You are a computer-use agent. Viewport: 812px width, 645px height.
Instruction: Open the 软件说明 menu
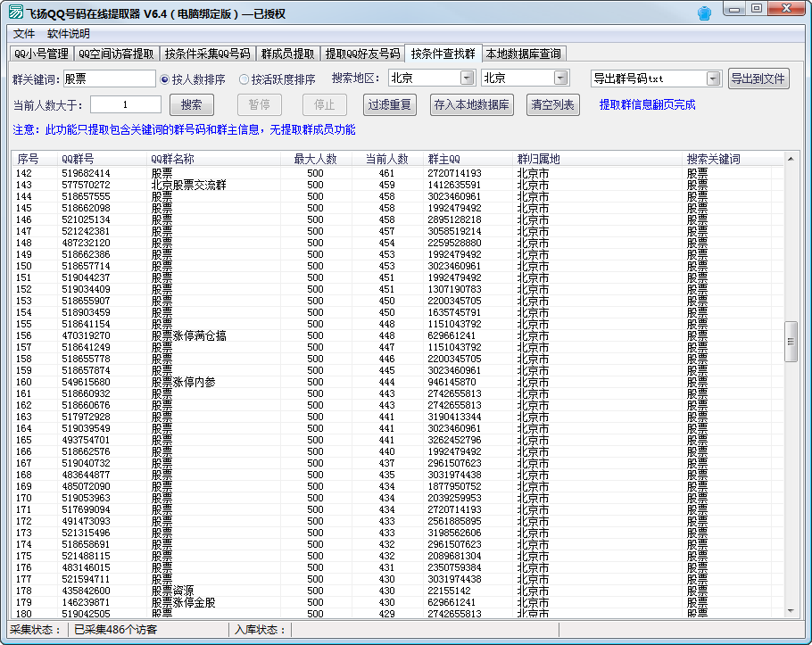point(69,34)
